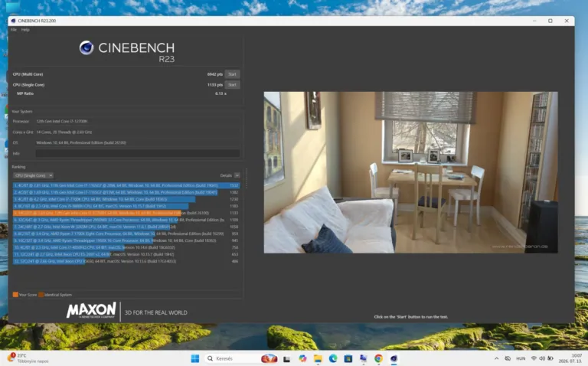Open the Help menu

click(x=25, y=30)
